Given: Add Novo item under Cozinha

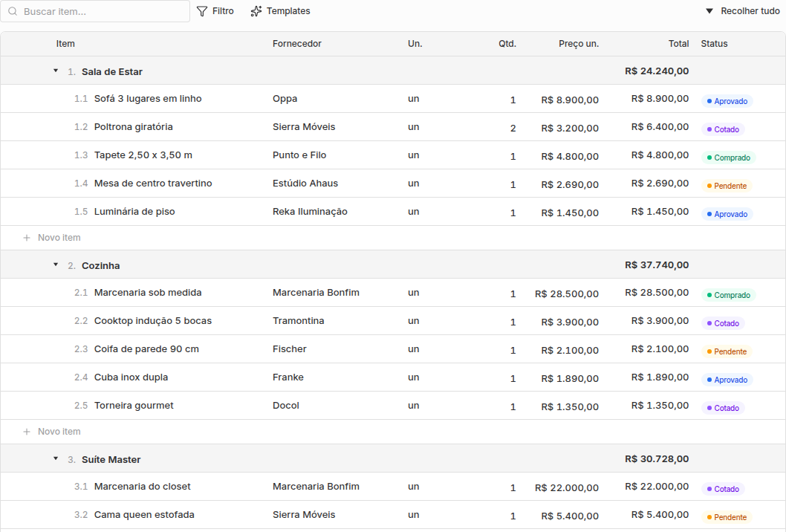Looking at the screenshot, I should click(51, 431).
